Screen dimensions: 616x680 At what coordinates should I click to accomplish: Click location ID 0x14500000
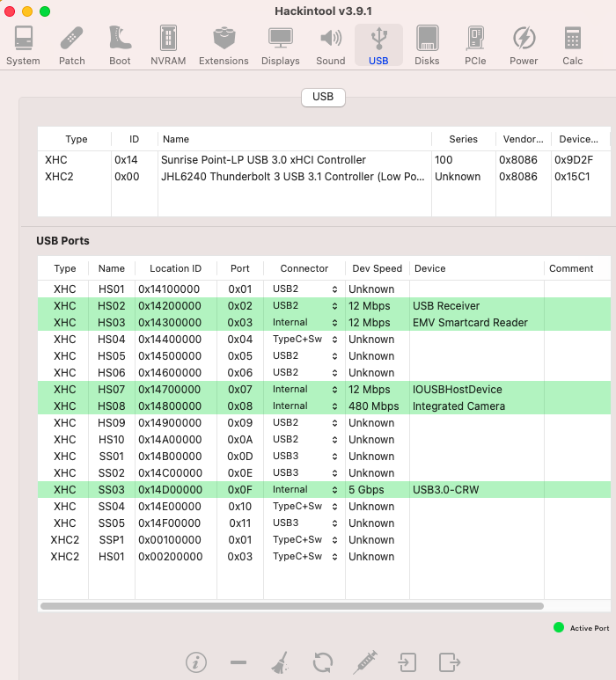[170, 356]
